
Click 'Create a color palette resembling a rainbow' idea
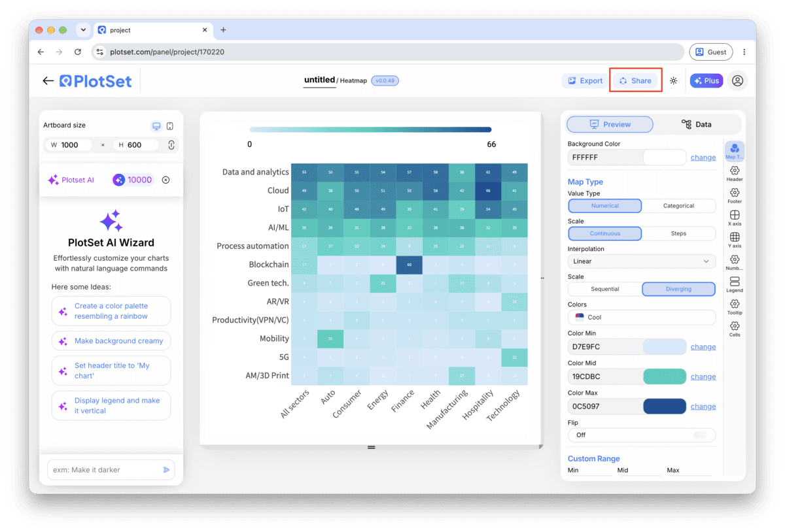pyautogui.click(x=111, y=311)
